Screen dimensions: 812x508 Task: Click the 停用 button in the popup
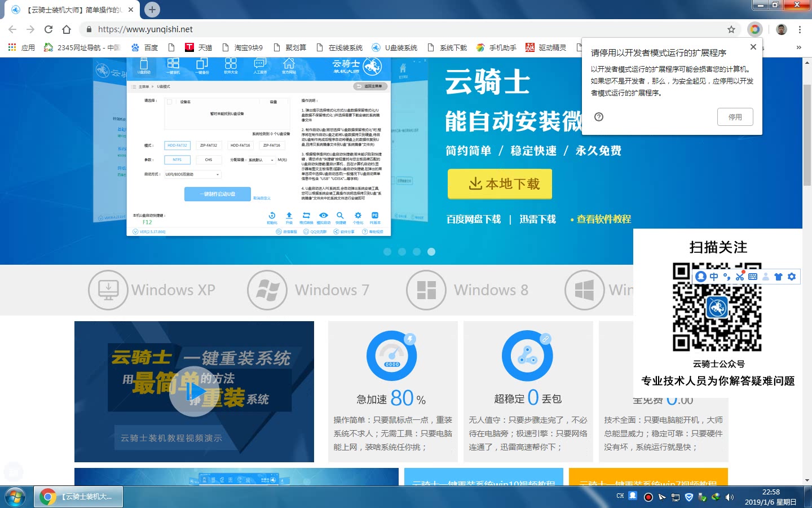[x=735, y=117]
